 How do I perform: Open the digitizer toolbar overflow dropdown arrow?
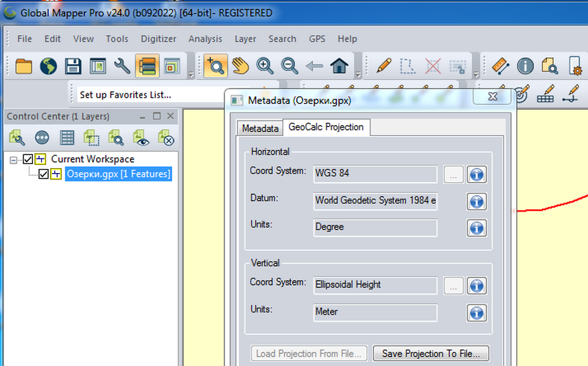476,74
